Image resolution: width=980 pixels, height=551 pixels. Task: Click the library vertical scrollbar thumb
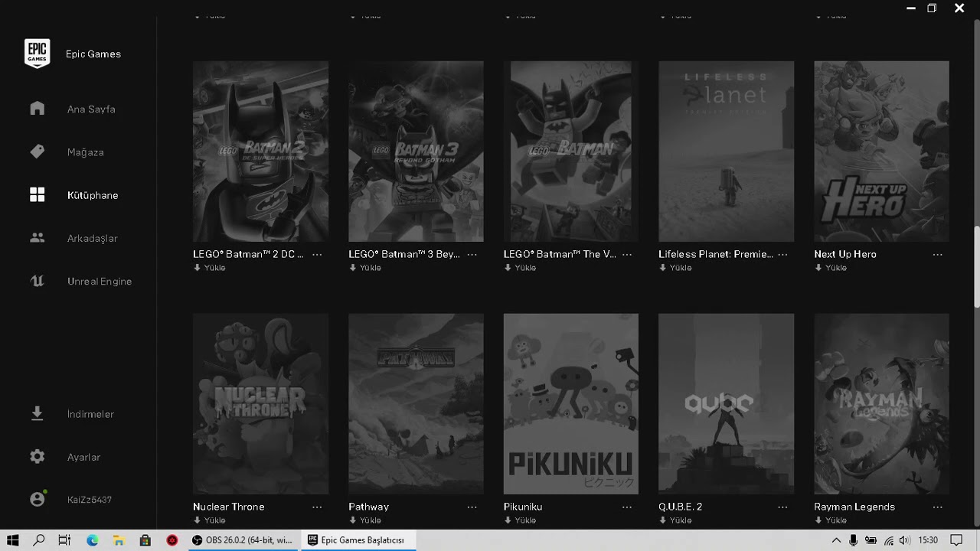(976, 268)
